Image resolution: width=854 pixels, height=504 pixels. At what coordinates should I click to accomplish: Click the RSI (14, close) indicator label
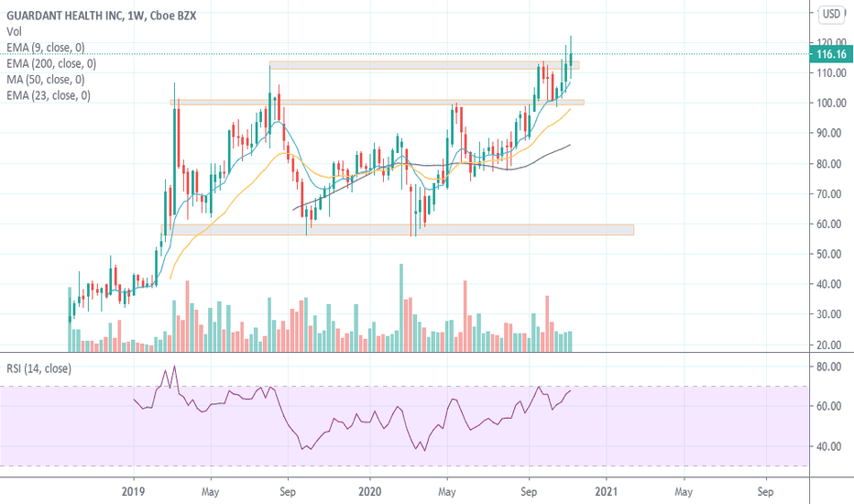[38, 369]
